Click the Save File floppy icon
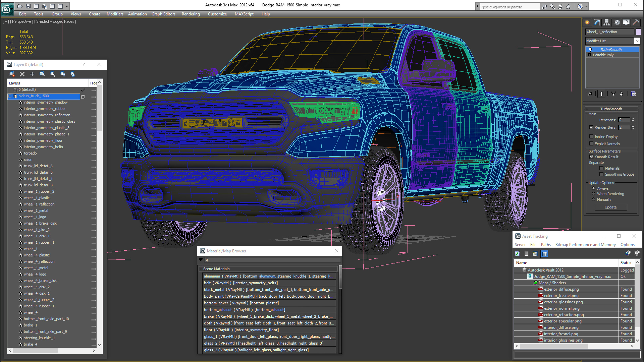 point(28,6)
